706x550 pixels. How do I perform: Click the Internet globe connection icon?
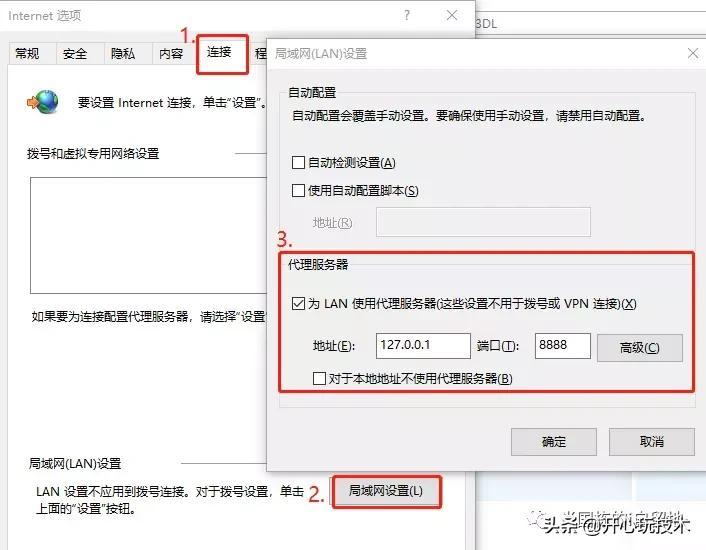coord(43,102)
